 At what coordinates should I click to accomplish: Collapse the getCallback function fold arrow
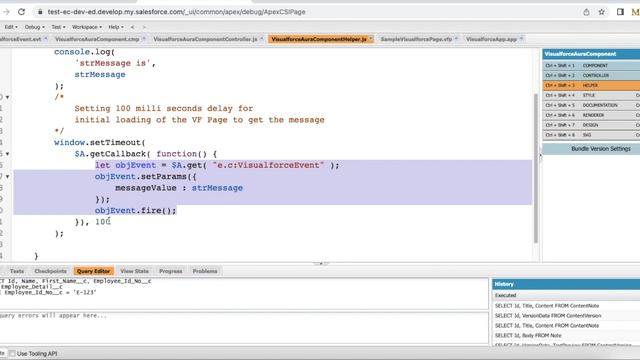pos(7,154)
